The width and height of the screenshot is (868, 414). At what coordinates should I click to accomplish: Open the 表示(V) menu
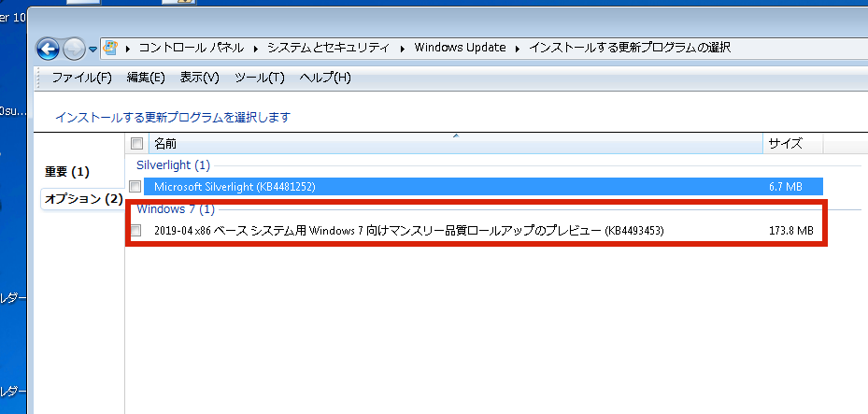click(199, 78)
